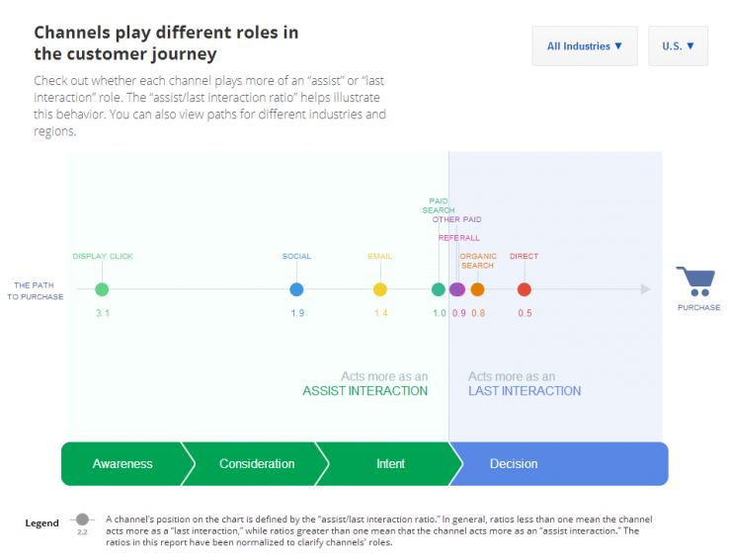Click the 3.1 ratio value
Viewport: 729px width, 560px height.
[102, 313]
